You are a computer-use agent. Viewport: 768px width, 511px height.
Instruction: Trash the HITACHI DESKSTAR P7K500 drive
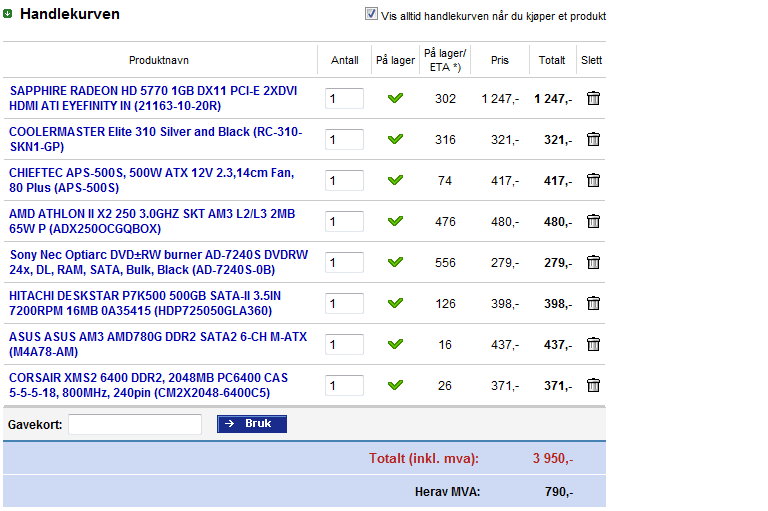593,303
